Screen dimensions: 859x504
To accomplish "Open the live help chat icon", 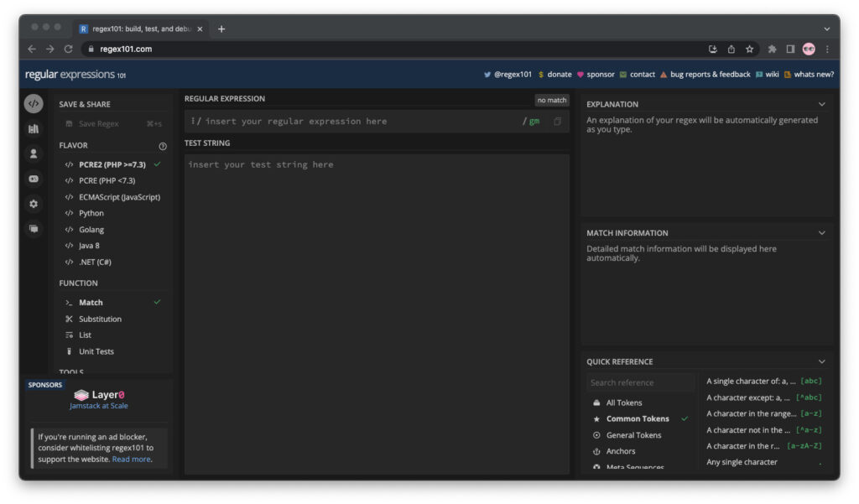I will coord(34,228).
